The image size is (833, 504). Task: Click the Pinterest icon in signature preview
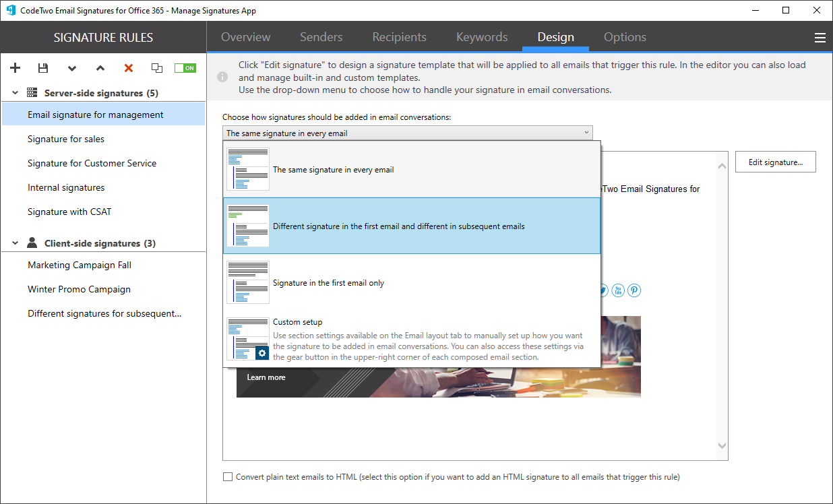pos(634,290)
